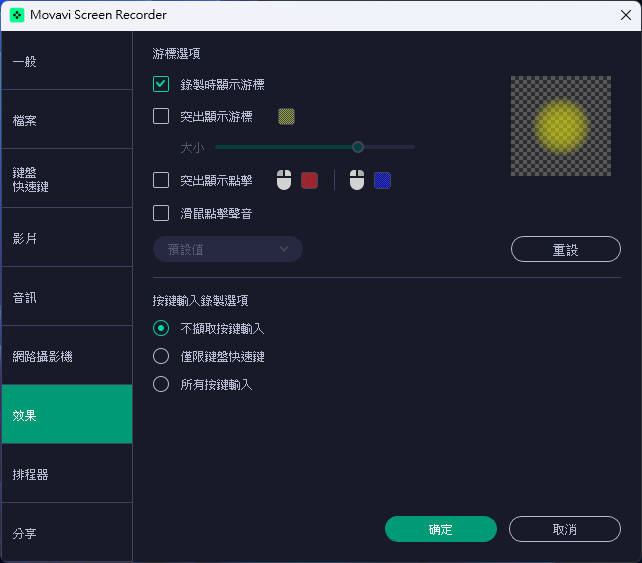Select the 效果 tab
This screenshot has height=563, width=642.
coord(67,414)
